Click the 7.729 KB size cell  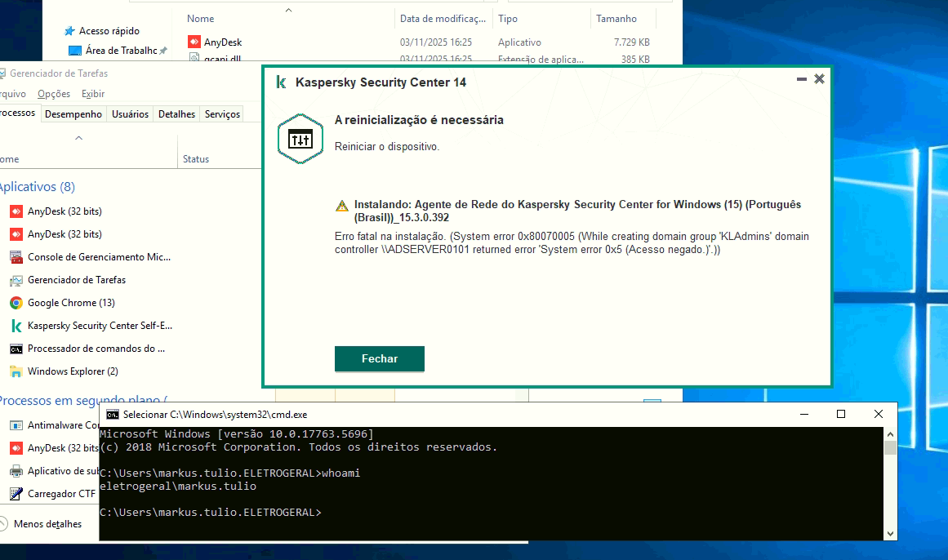(x=632, y=42)
